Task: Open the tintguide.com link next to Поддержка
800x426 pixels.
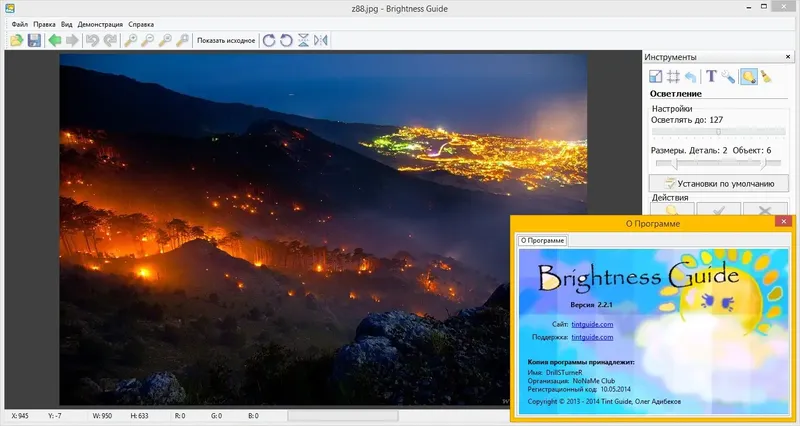Action: coord(592,337)
